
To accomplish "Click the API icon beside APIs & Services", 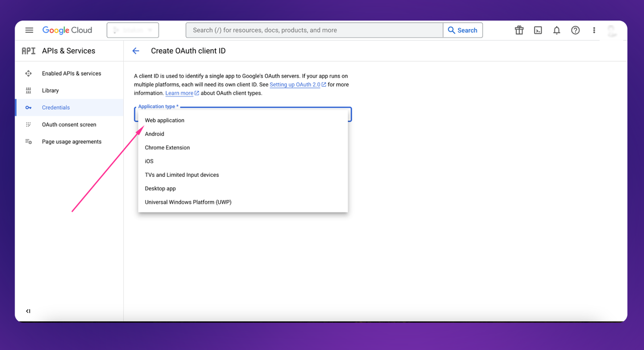I will [x=29, y=51].
